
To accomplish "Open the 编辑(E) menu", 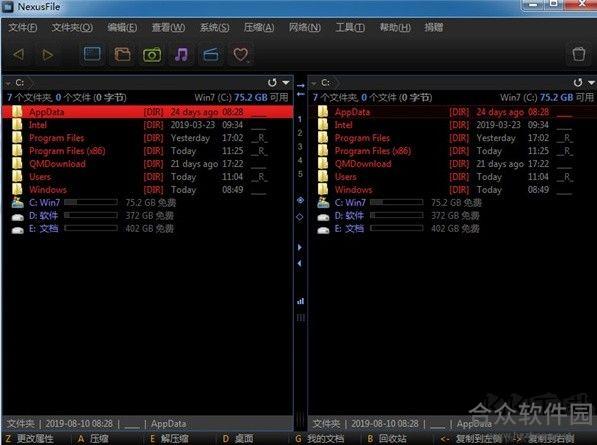I will click(122, 27).
